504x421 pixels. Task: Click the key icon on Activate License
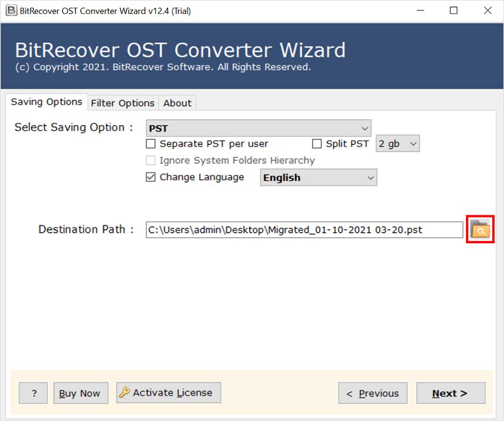click(125, 392)
